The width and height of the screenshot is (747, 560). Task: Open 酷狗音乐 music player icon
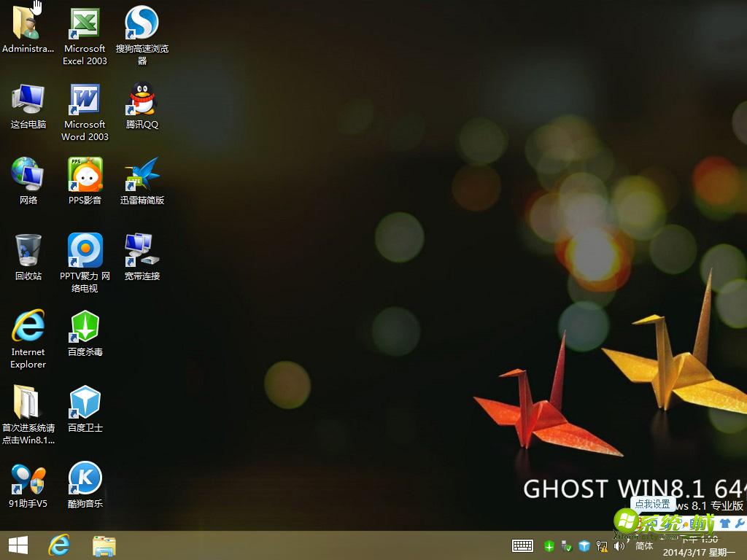point(85,479)
